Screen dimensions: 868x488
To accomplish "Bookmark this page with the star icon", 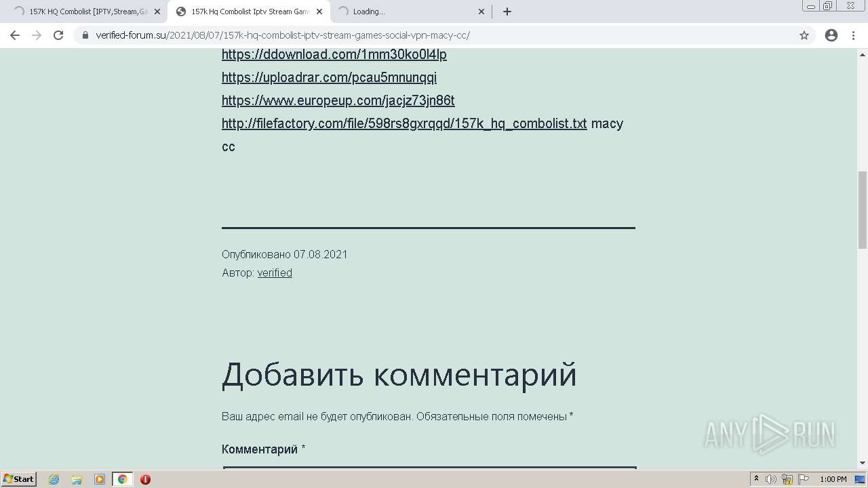I will click(804, 35).
